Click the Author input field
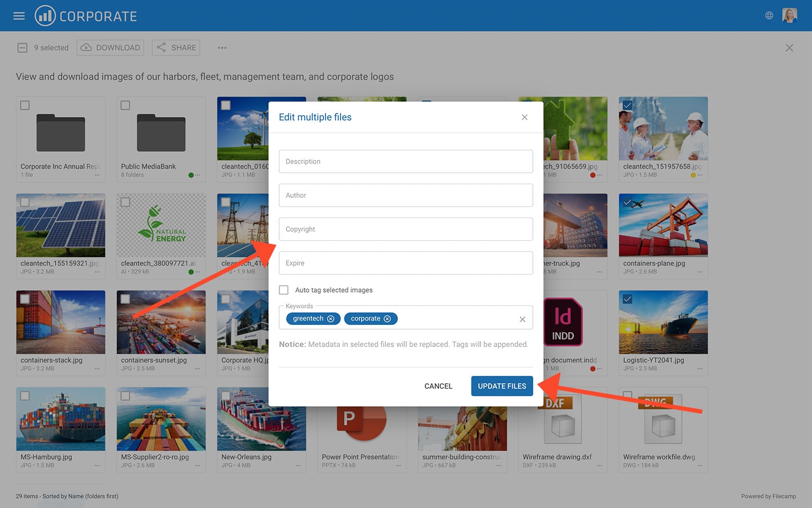 [405, 195]
